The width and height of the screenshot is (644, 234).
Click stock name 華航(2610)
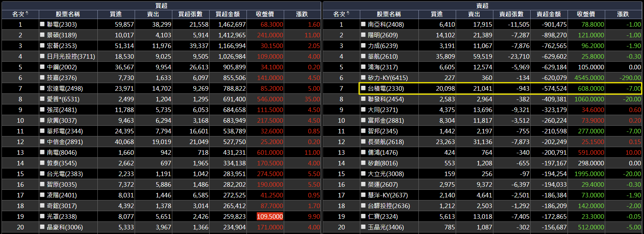coord(383,56)
